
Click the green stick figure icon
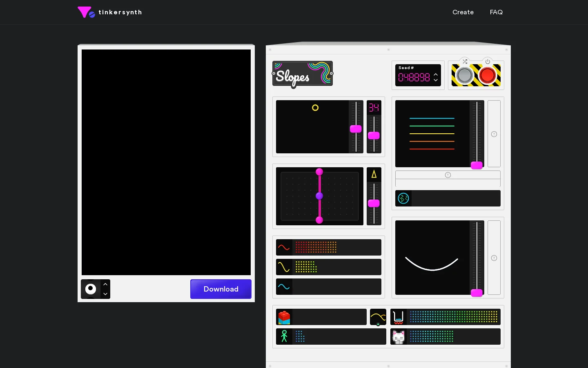point(284,337)
